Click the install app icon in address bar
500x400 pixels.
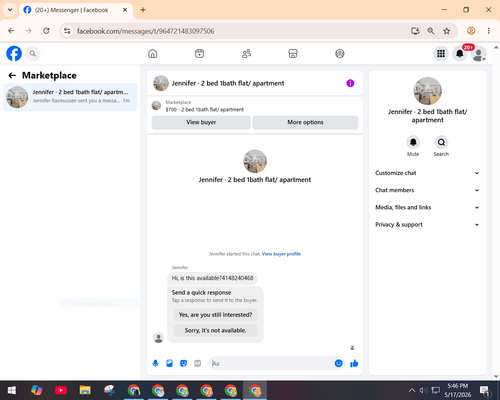coord(415,31)
